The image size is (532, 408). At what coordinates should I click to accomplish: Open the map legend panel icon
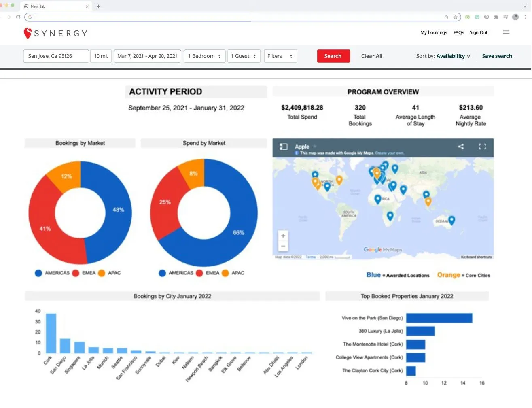point(283,147)
